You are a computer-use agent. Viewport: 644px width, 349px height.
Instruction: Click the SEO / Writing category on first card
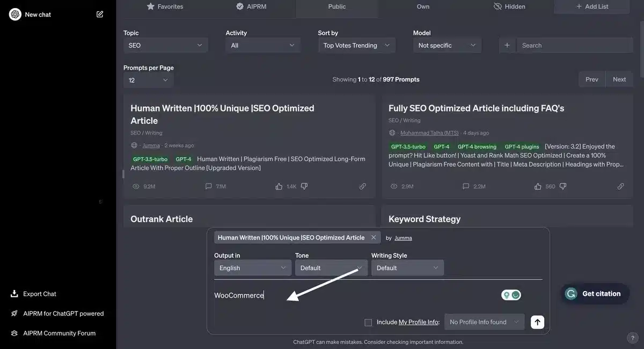[x=147, y=133]
